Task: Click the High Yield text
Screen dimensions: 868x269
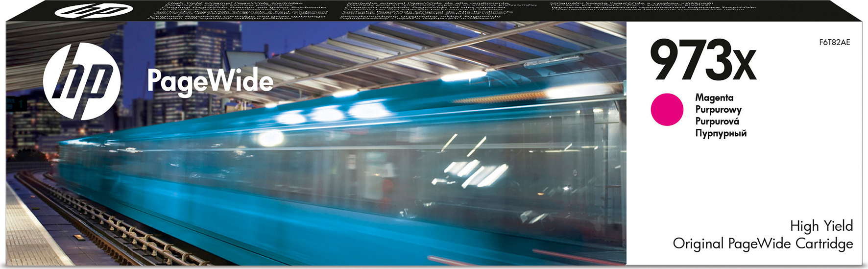Action: 821,226
